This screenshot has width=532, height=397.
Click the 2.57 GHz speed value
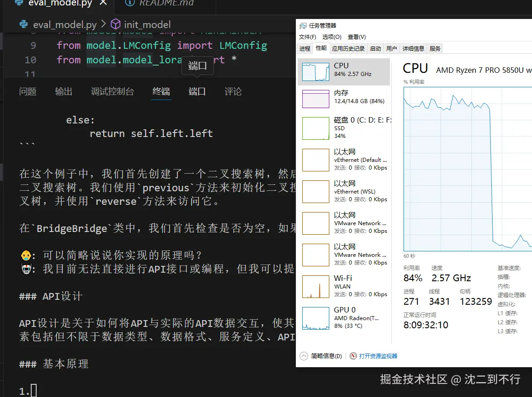point(451,279)
